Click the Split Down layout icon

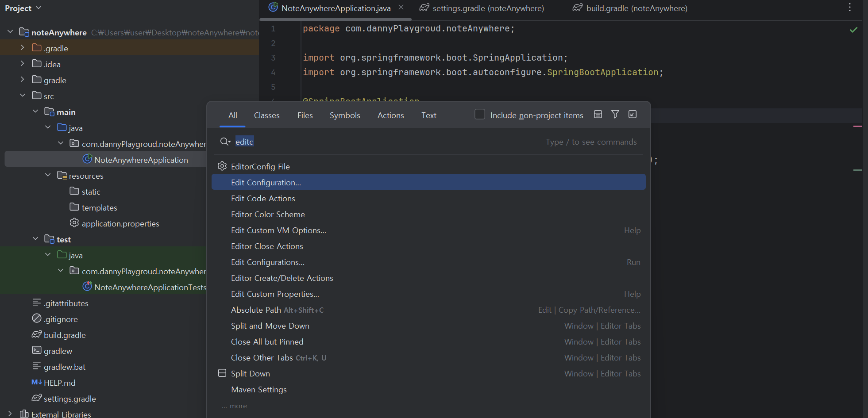tap(222, 373)
